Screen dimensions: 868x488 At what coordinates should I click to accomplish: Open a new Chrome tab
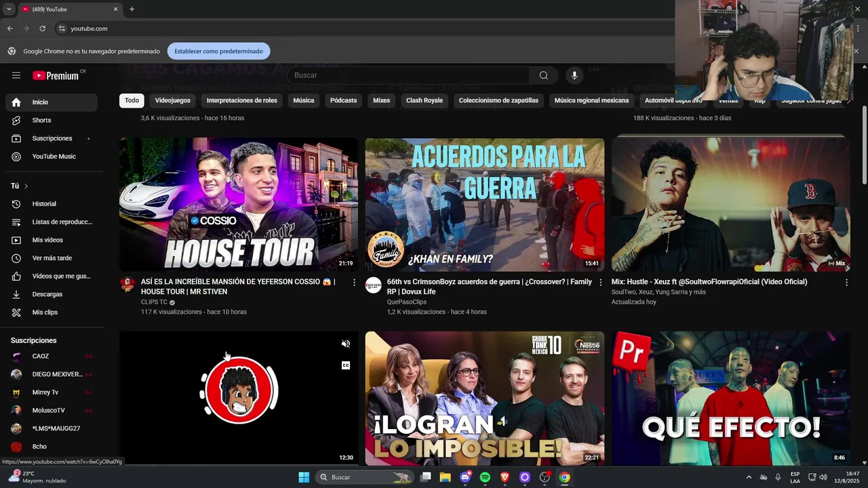pyautogui.click(x=132, y=9)
